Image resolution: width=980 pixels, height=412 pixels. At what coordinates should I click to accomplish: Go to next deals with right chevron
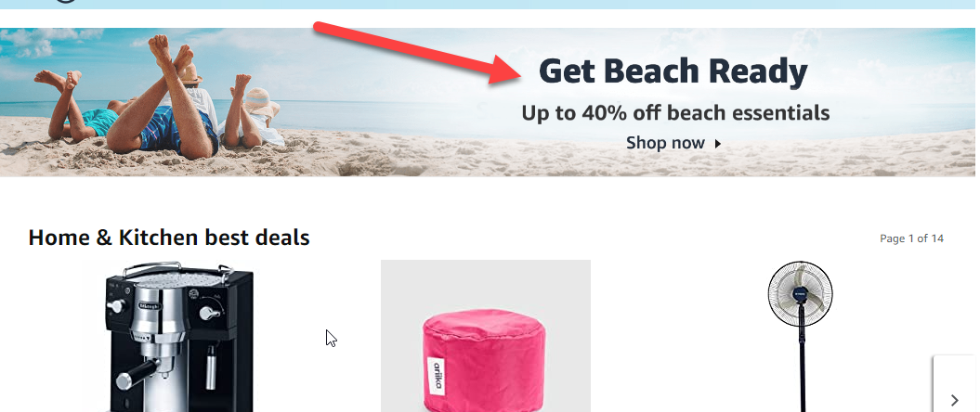pyautogui.click(x=954, y=400)
